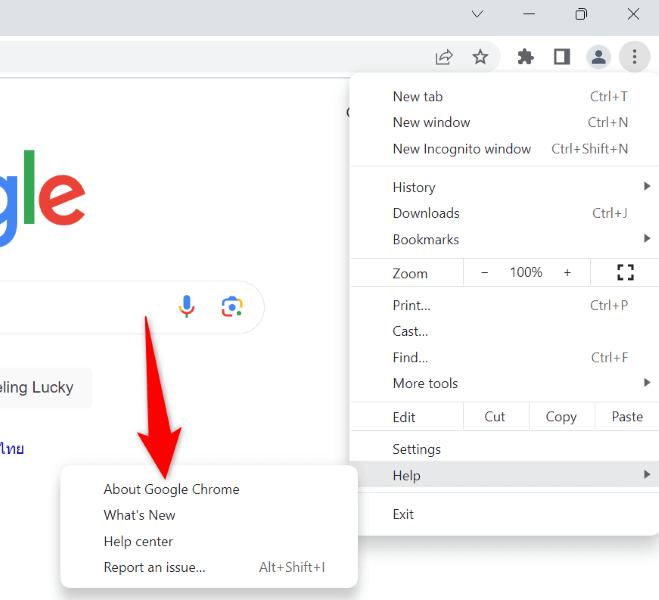Increase zoom with the plus button

[567, 272]
